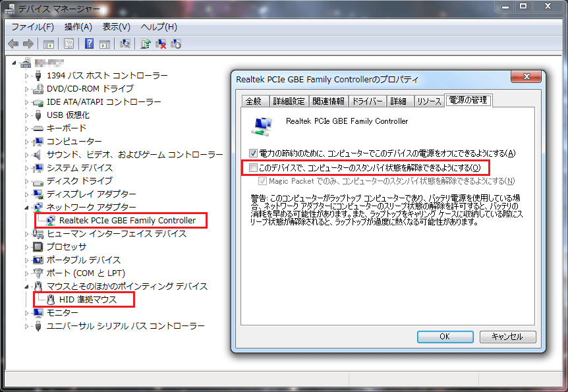
Task: Click the Uninstall device red X icon
Action: click(161, 44)
